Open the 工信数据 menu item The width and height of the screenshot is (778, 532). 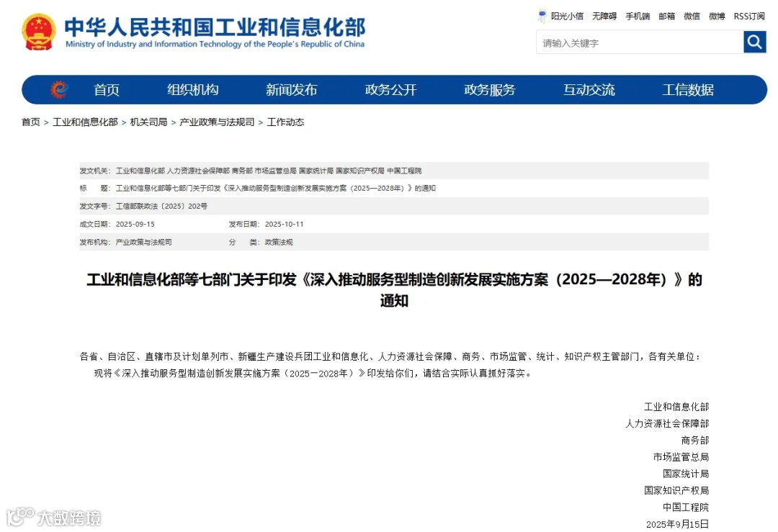point(688,90)
